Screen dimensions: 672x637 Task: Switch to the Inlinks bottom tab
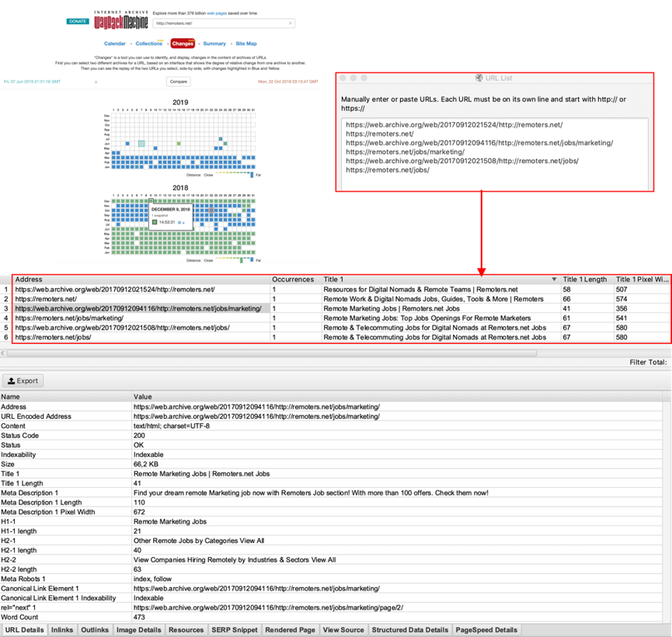pyautogui.click(x=62, y=629)
